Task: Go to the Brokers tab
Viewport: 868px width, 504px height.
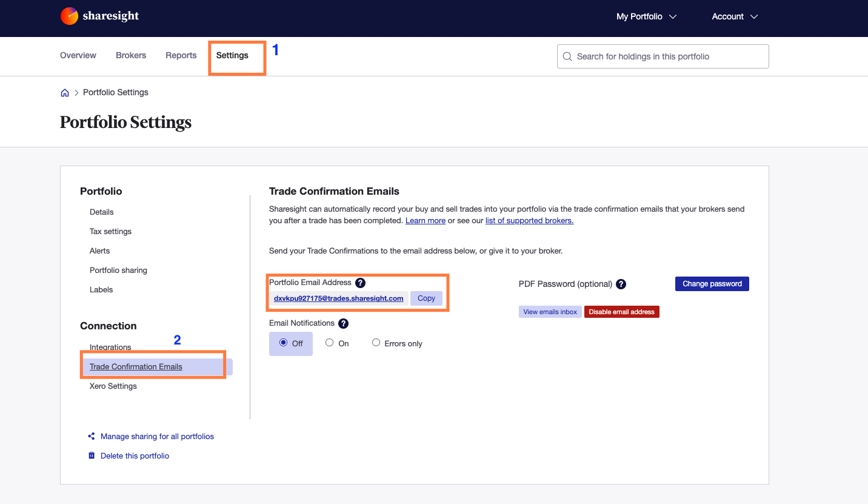Action: tap(131, 55)
